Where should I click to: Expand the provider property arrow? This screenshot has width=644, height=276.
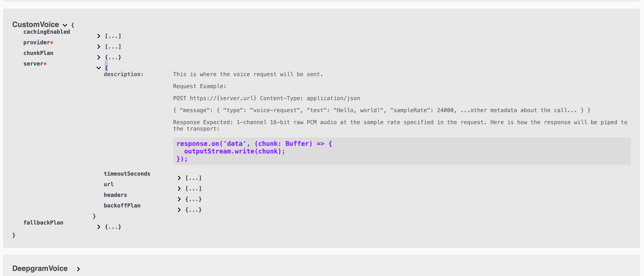tap(99, 47)
